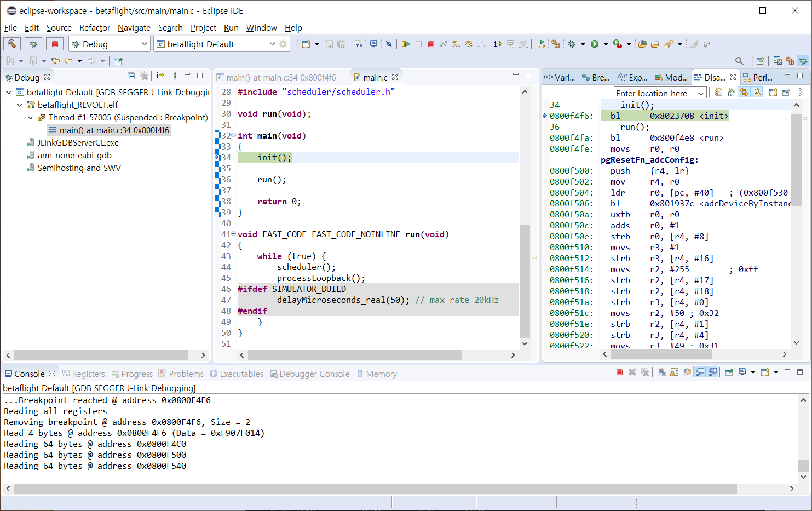Screen dimensions: 812x511
Task: Collapse the main function fold marker
Action: point(233,135)
